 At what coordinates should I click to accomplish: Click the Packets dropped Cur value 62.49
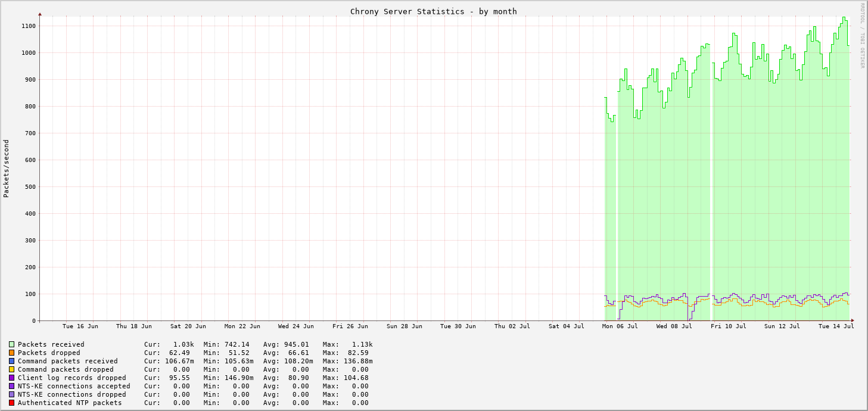(x=179, y=353)
